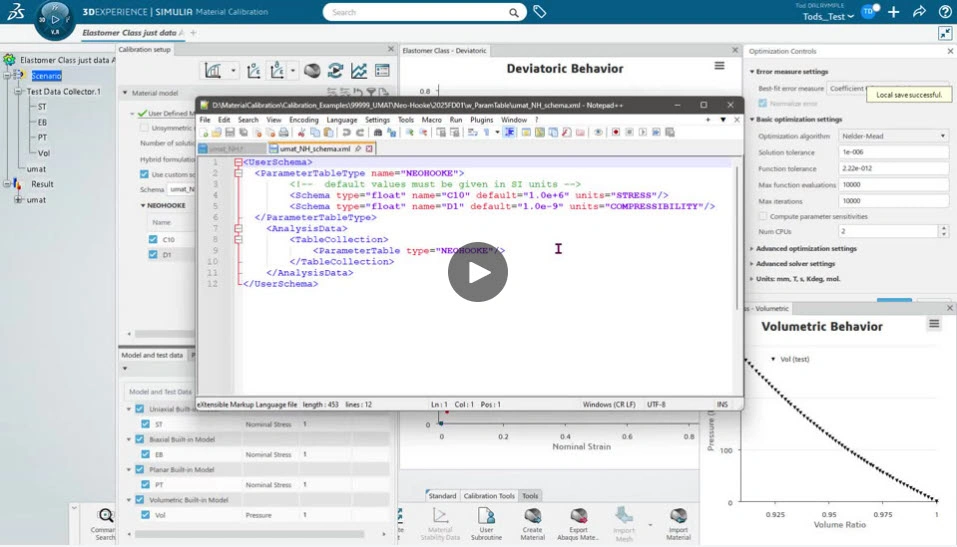Collapse XML fold marker on line 2
The image size is (957, 547).
tap(238, 173)
